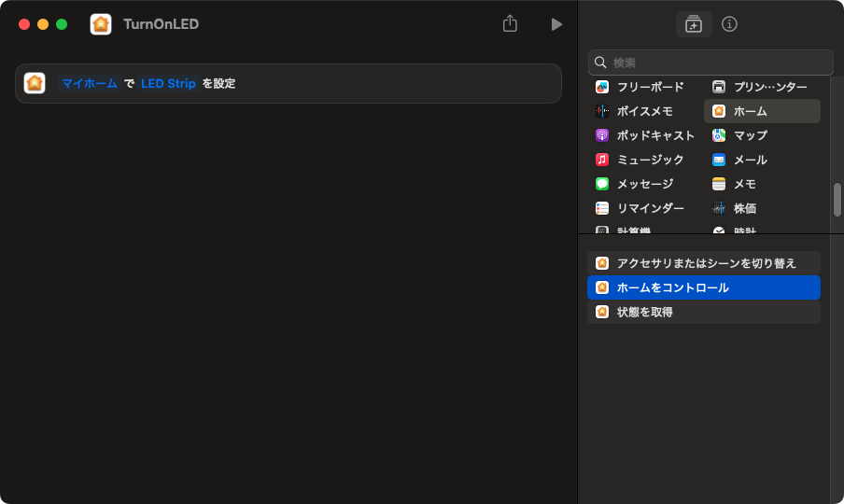Viewport: 844px width, 504px height.
Task: Open マイホーム parameter dropdown
Action: [x=90, y=83]
